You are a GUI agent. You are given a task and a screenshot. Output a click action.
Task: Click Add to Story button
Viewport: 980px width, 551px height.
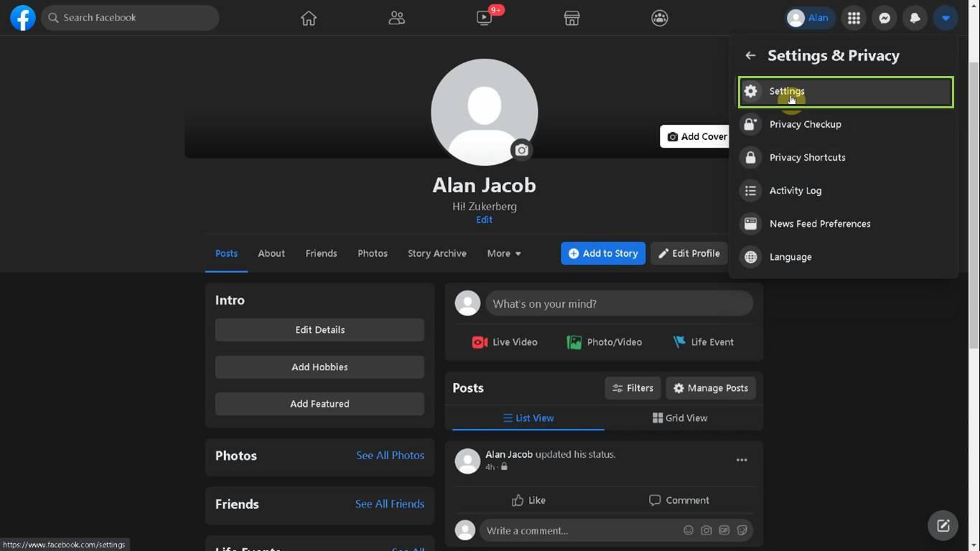[603, 253]
